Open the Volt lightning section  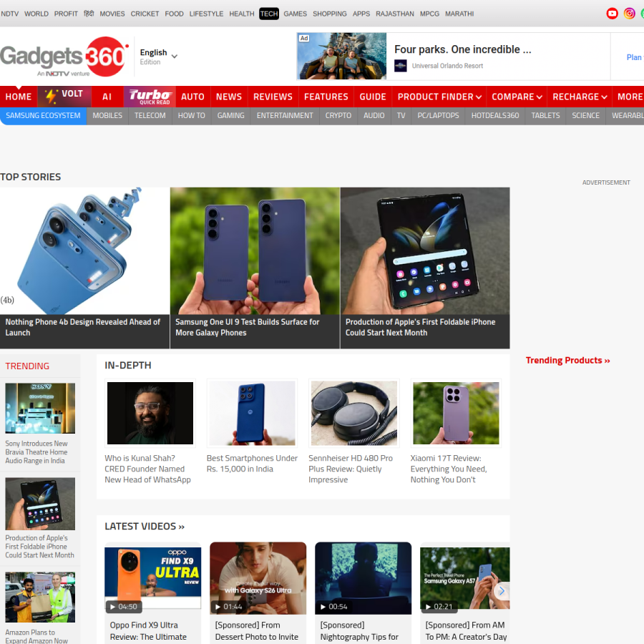point(64,97)
